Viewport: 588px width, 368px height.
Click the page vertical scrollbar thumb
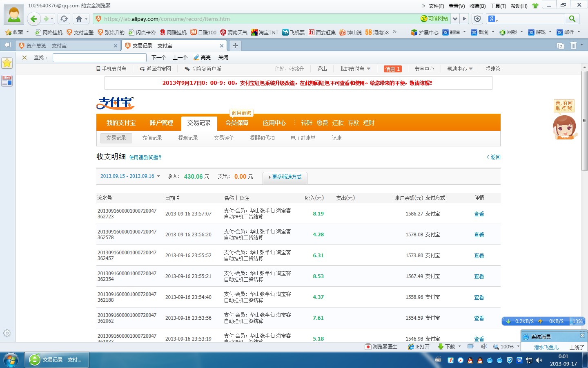pos(584,121)
